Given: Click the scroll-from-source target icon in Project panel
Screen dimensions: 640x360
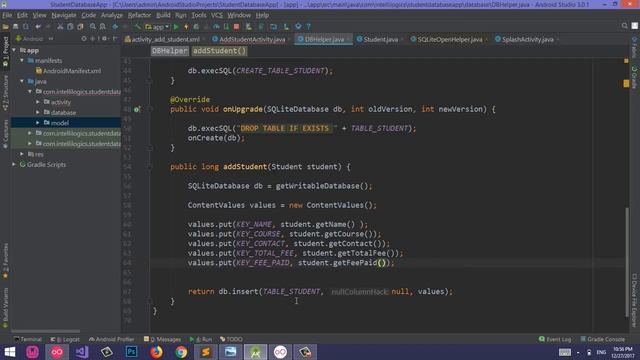Looking at the screenshot, I should coord(84,39).
